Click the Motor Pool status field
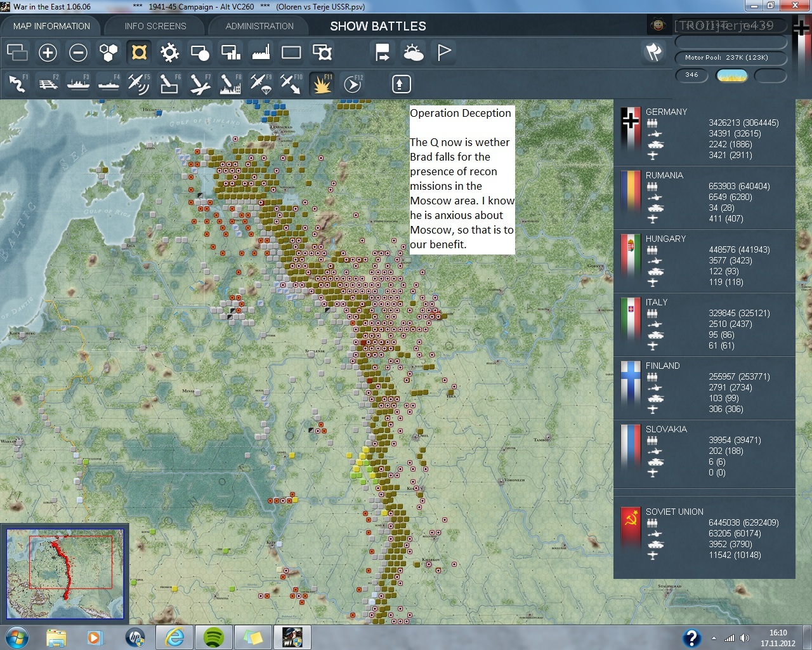 pyautogui.click(x=731, y=58)
